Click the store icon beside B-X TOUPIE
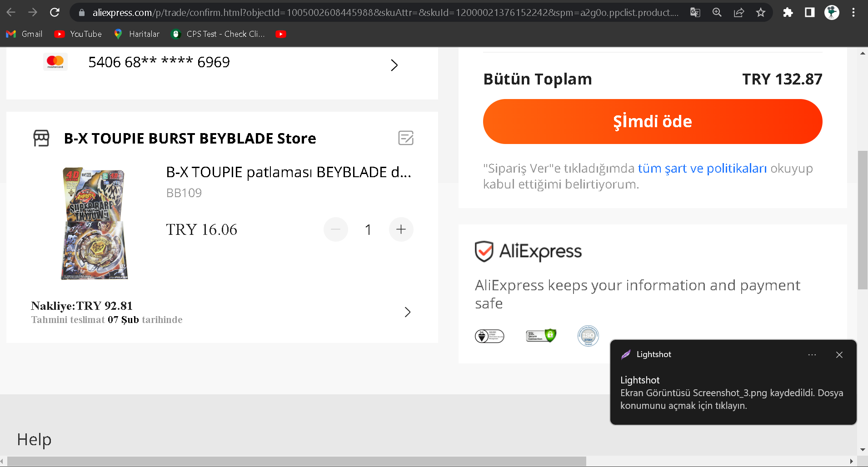The height and width of the screenshot is (467, 868). pyautogui.click(x=41, y=138)
